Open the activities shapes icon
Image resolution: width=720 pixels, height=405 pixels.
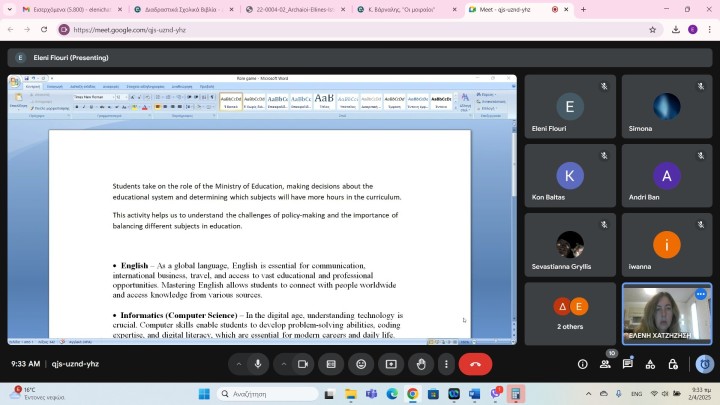(x=650, y=364)
